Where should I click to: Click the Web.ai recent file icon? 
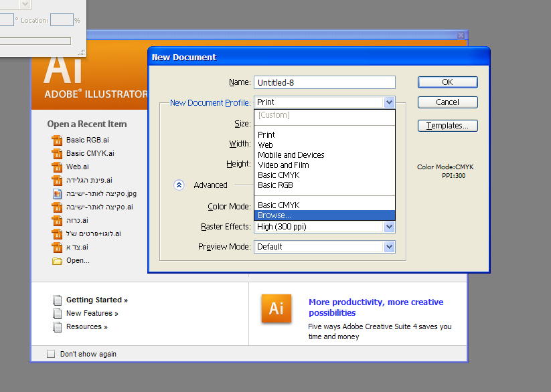(57, 167)
